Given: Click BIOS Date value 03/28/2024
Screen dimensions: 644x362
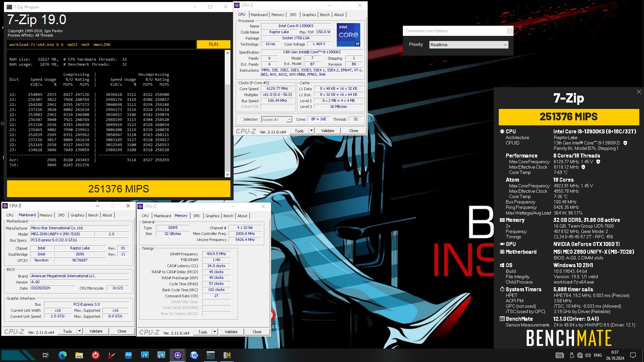Looking at the screenshot, I should [53, 288].
